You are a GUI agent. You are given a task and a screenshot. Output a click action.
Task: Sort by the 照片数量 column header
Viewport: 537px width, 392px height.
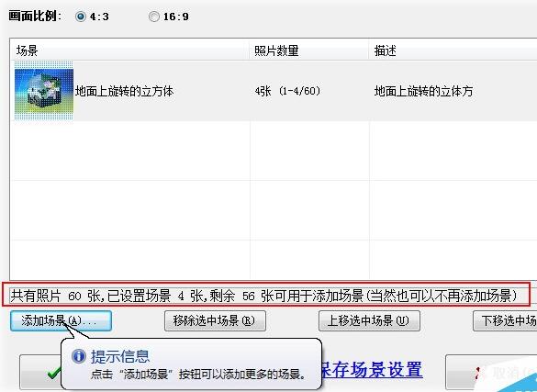[x=309, y=50]
